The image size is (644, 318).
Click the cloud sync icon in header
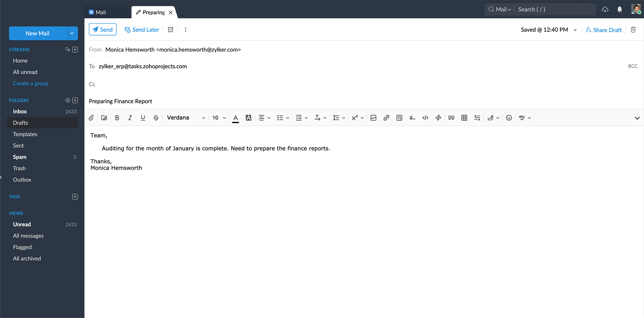click(605, 9)
